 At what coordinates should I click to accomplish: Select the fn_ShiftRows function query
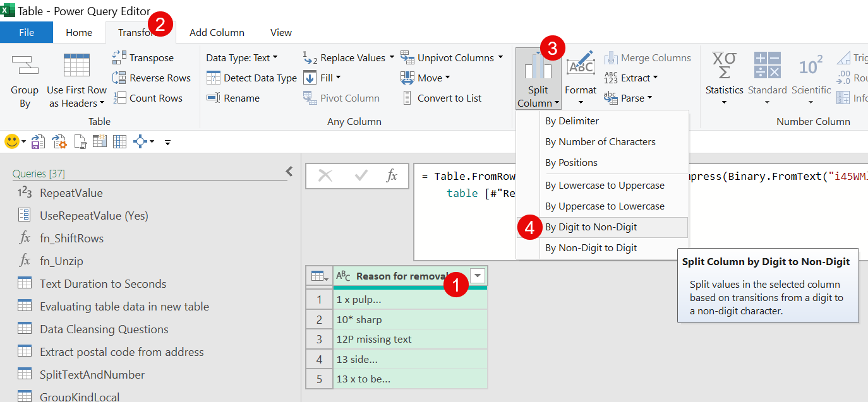click(71, 239)
